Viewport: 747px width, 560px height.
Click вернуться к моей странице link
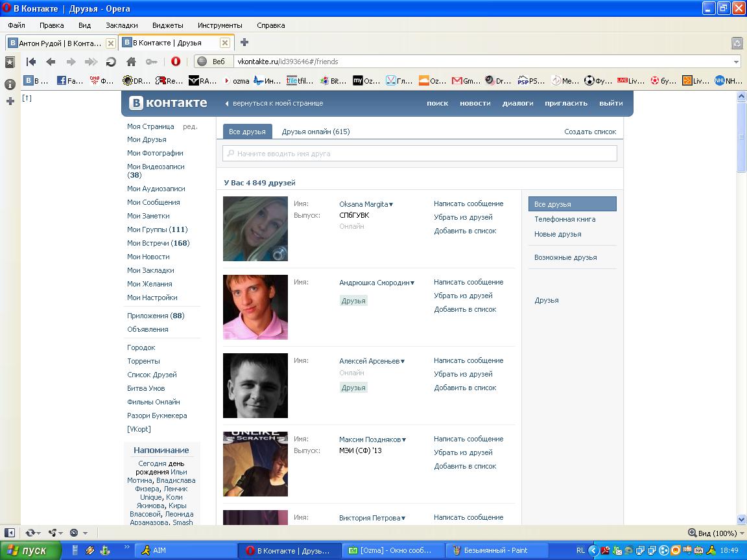278,103
